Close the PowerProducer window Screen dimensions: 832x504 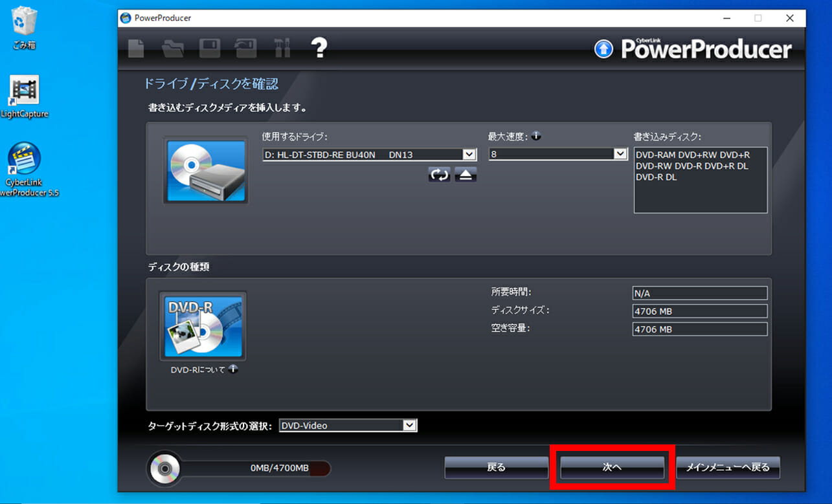tap(789, 18)
